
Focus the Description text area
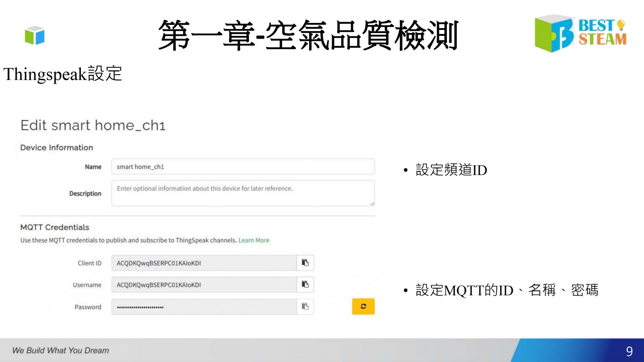click(x=243, y=193)
